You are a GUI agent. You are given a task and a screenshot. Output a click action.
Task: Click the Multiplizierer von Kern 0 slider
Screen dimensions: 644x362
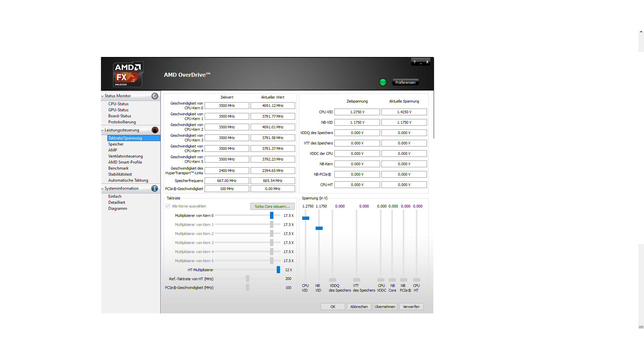tap(272, 216)
